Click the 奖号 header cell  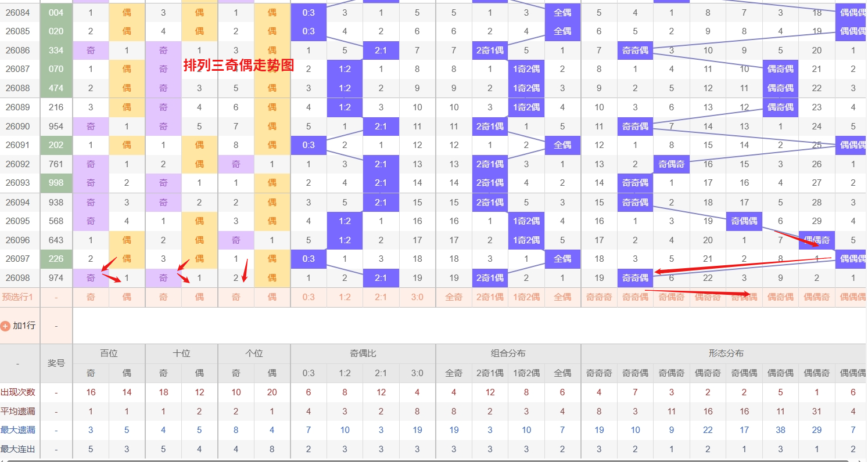(x=56, y=363)
